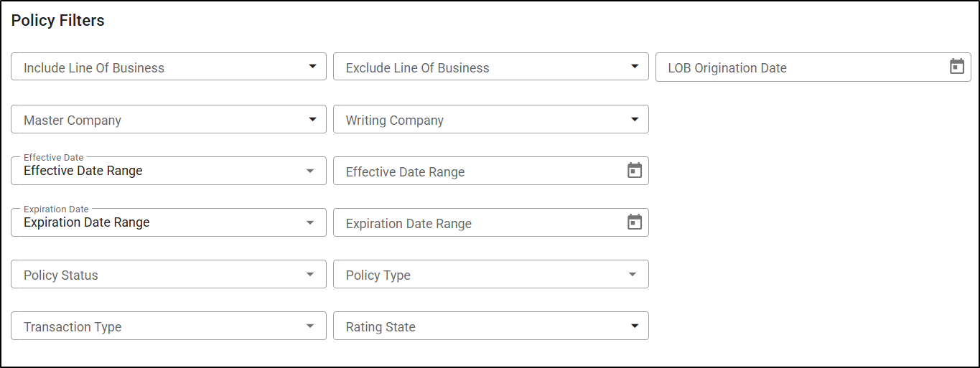Click into the LOB Origination Date field
The image size is (980, 368).
(790, 68)
